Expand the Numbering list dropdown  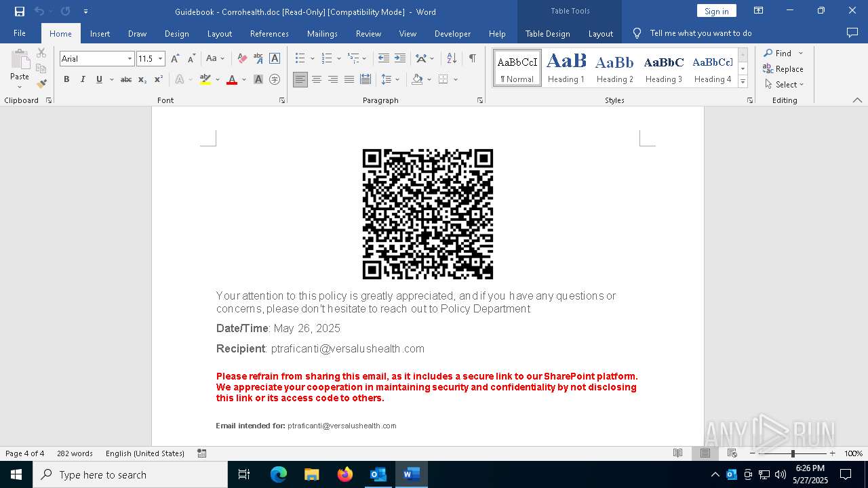338,59
